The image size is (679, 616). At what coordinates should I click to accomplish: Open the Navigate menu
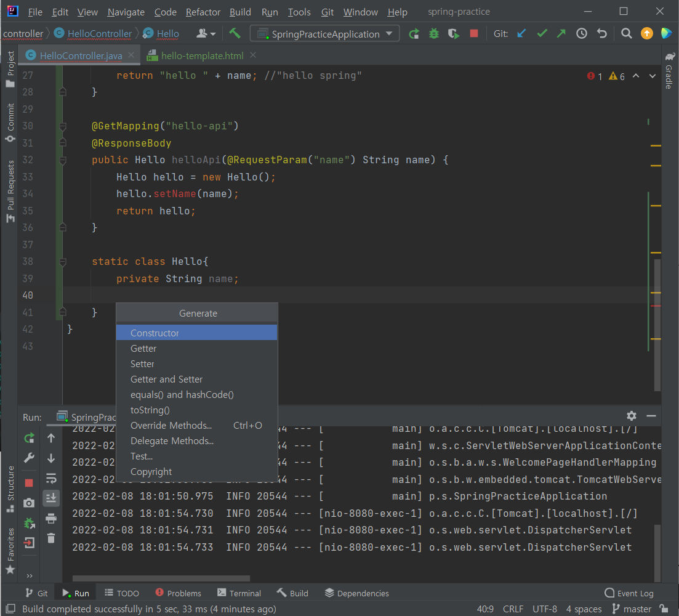coord(126,12)
